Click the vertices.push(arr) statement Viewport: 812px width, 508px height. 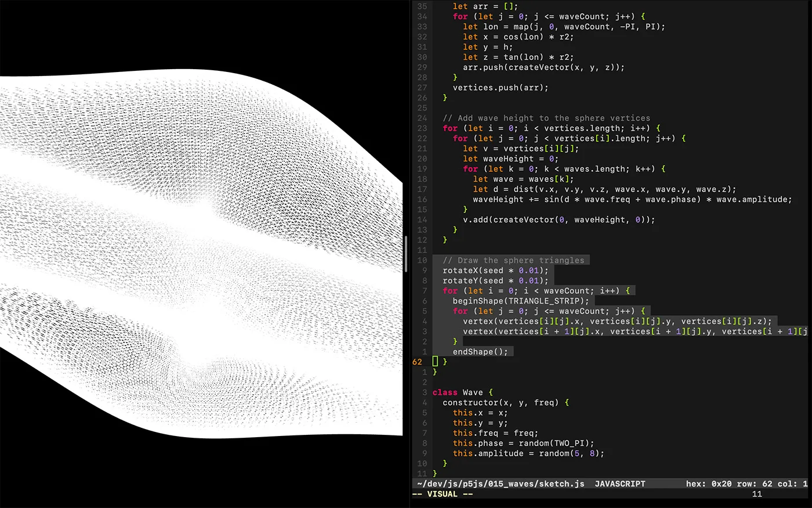click(x=500, y=88)
